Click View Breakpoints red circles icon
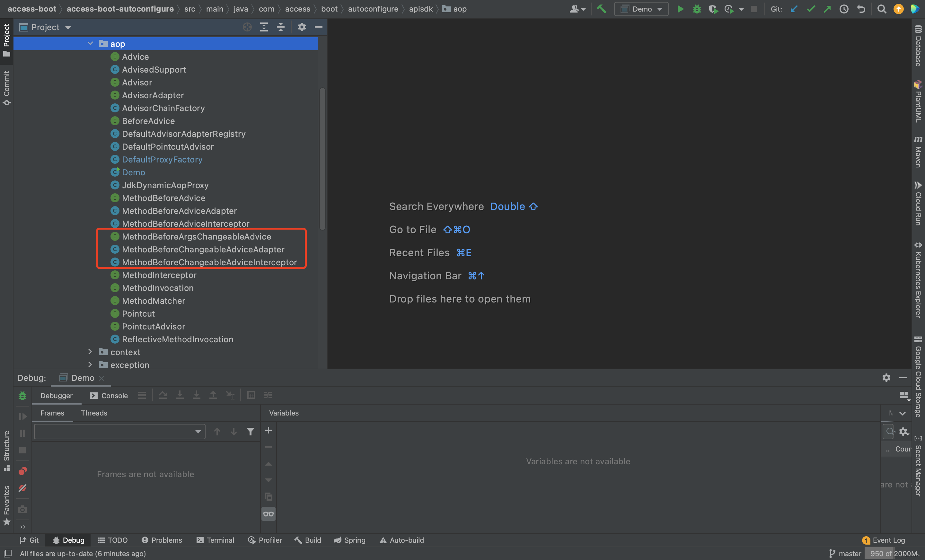This screenshot has width=925, height=560. click(x=22, y=471)
